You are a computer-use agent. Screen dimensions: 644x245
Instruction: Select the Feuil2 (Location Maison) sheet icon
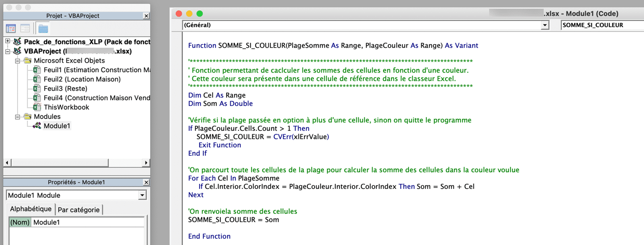point(37,79)
